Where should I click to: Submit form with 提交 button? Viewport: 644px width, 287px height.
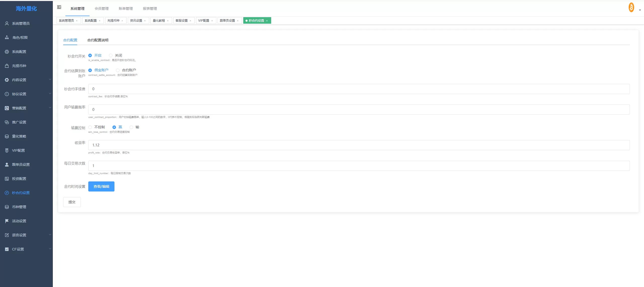click(72, 202)
